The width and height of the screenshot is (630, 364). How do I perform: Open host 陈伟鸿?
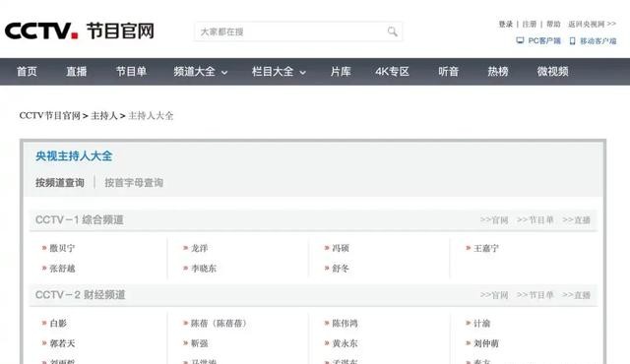point(346,323)
